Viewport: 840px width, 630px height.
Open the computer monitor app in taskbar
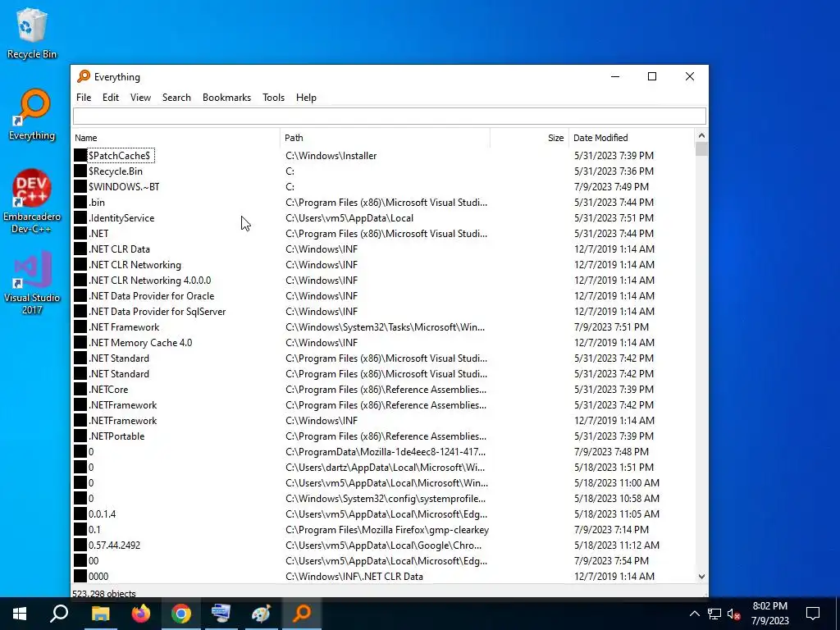point(221,614)
